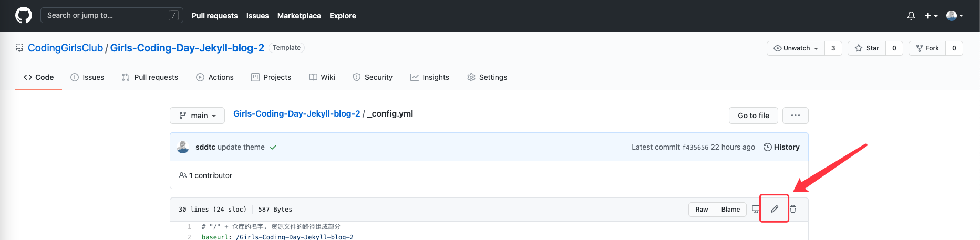Open the sddtc author link
980x240 pixels.
[205, 147]
